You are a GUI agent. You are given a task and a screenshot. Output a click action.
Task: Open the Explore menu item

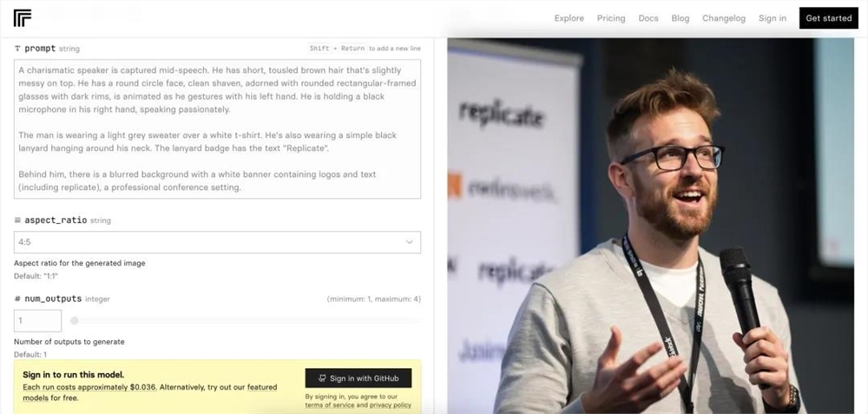point(569,18)
